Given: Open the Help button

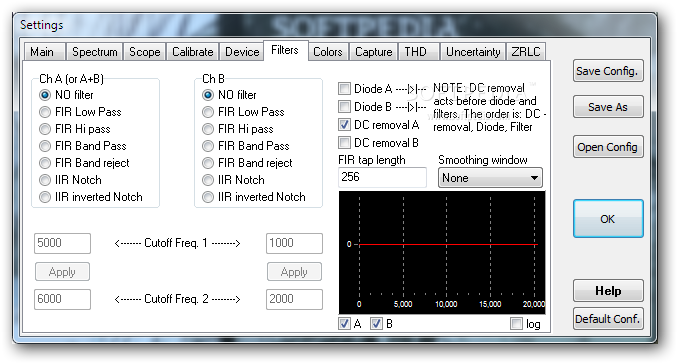Looking at the screenshot, I should 608,291.
